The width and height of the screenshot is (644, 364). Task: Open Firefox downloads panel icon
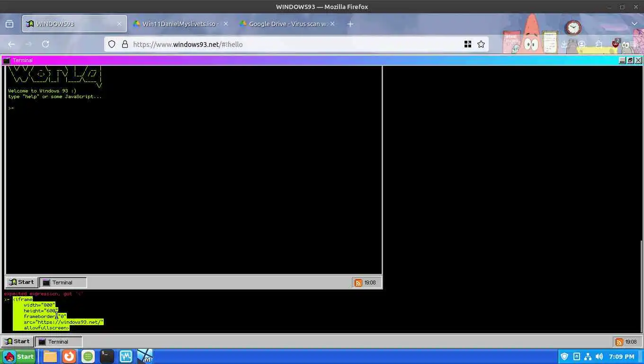[564, 44]
